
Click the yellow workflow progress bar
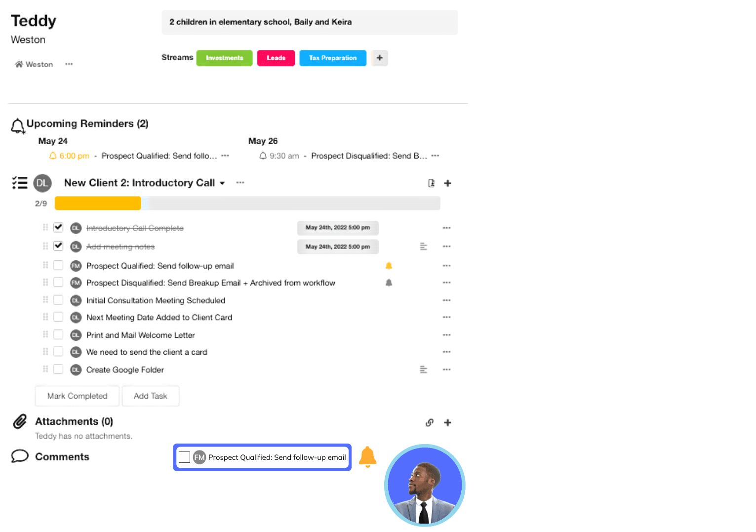pyautogui.click(x=98, y=203)
